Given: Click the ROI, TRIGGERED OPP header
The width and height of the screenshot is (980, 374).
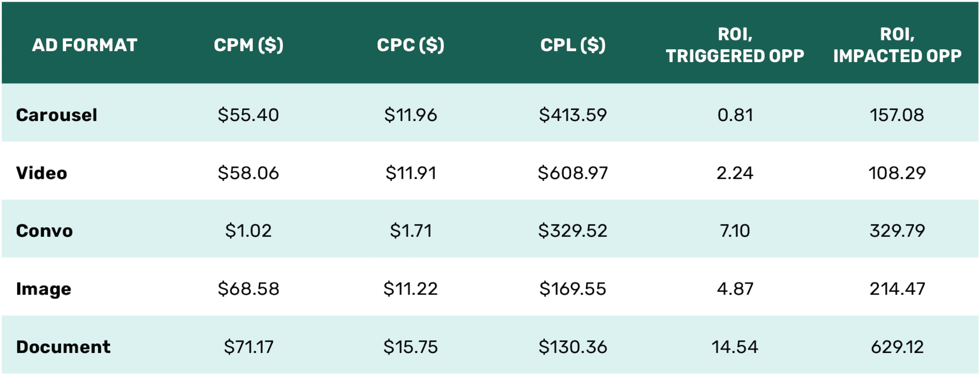Looking at the screenshot, I should tap(735, 45).
